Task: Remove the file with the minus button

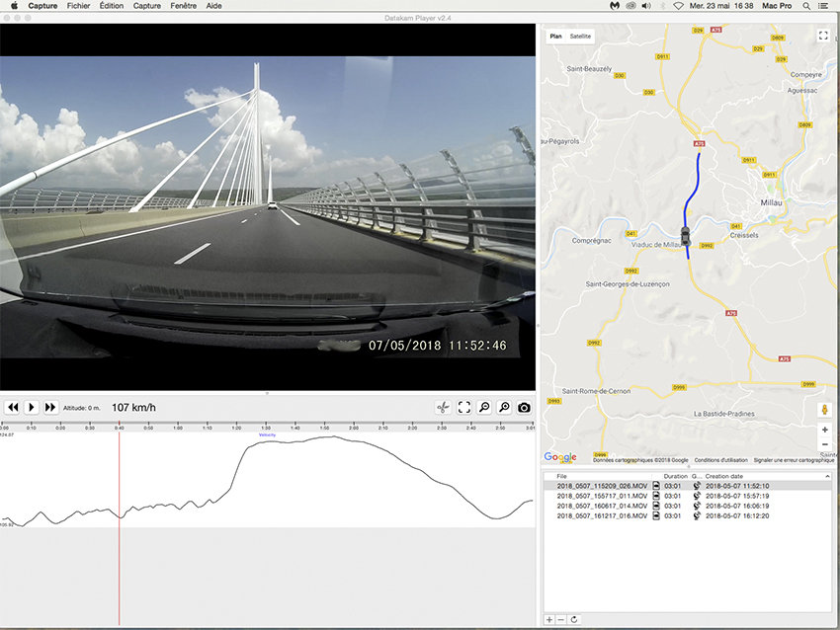Action: tap(561, 619)
